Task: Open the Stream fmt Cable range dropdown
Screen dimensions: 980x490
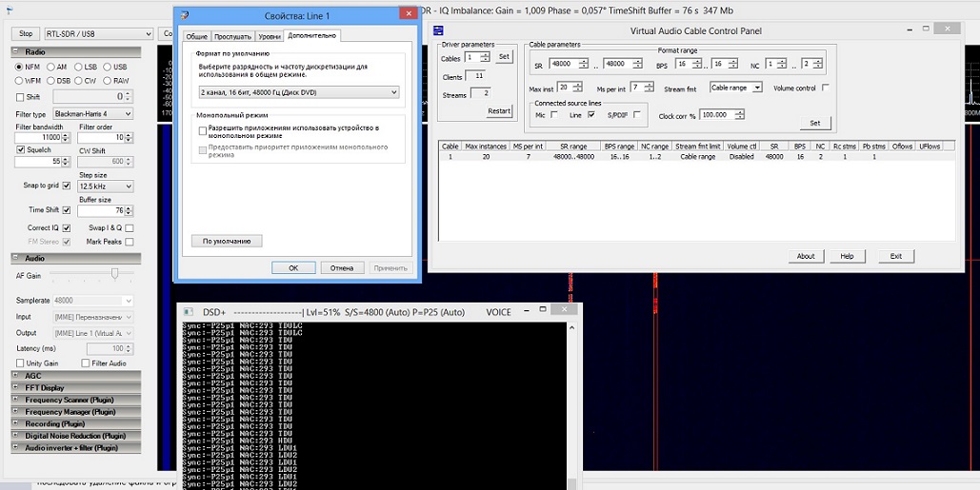Action: [x=736, y=88]
